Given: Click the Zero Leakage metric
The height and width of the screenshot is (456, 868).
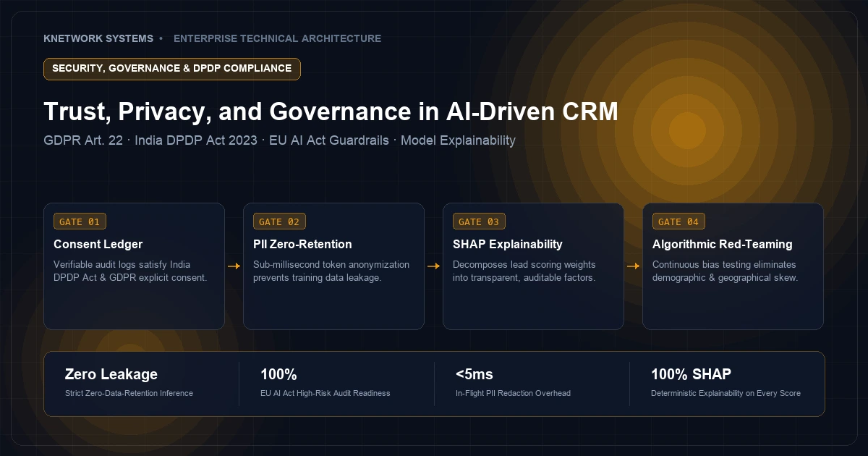Looking at the screenshot, I should pos(111,374).
